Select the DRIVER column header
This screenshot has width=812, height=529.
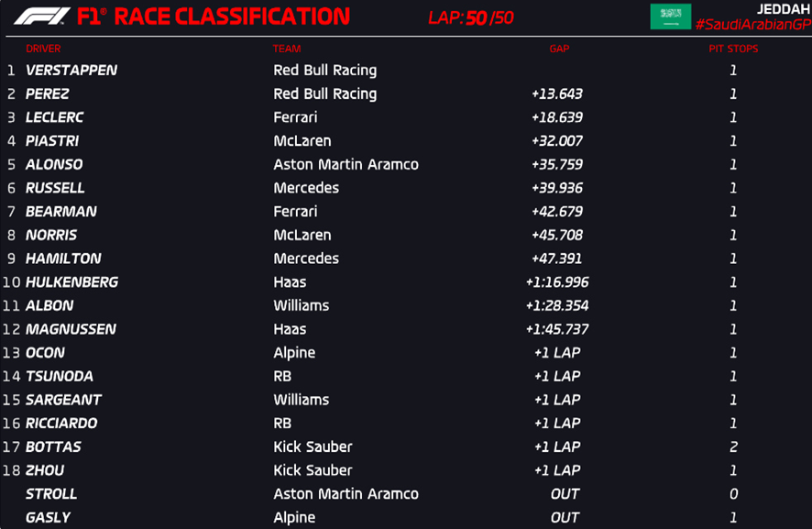[43, 49]
